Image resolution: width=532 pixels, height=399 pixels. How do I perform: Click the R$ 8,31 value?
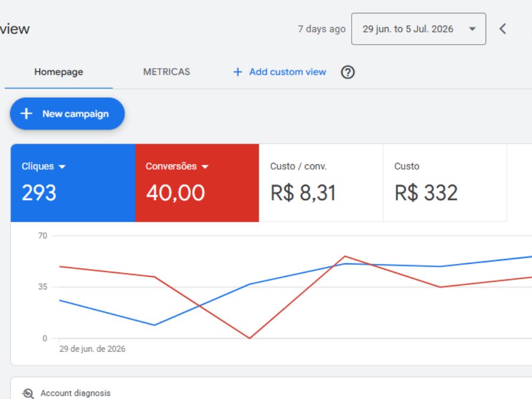303,193
